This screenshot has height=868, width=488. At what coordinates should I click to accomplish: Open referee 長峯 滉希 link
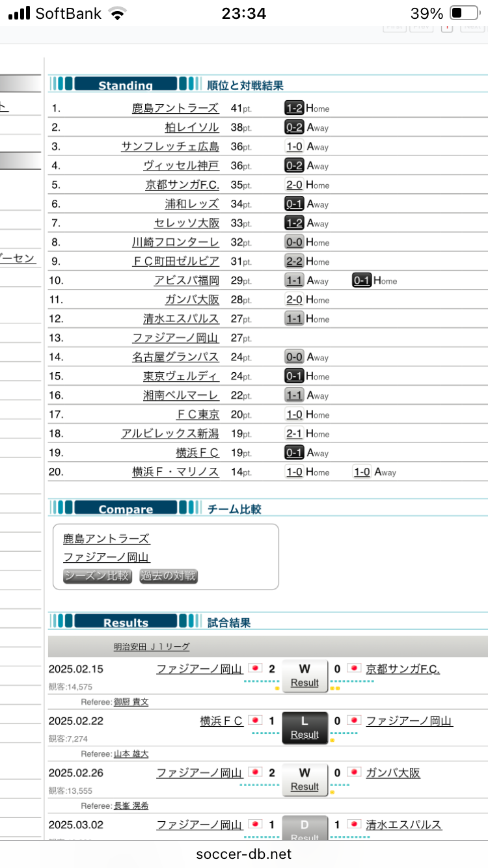[131, 806]
